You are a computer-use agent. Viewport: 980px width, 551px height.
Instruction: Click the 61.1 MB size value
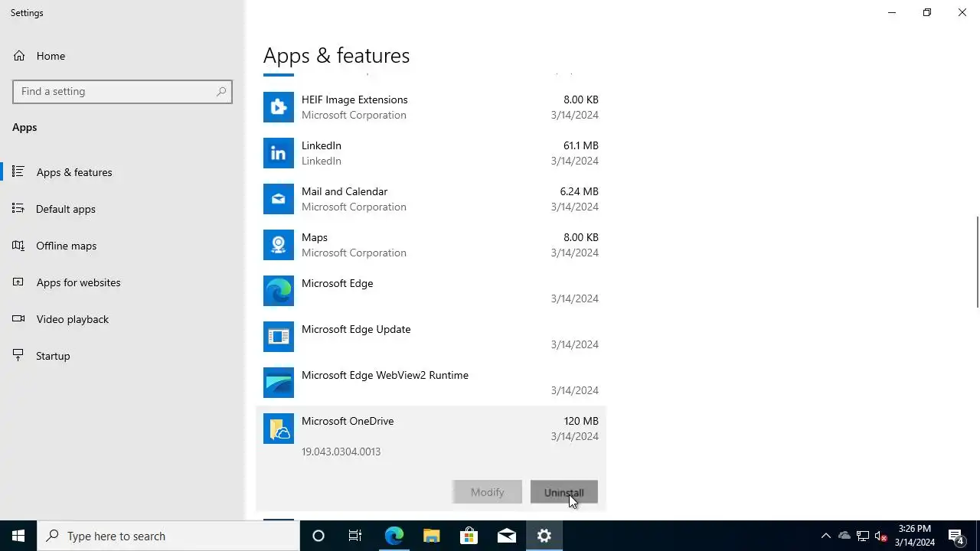(x=580, y=145)
